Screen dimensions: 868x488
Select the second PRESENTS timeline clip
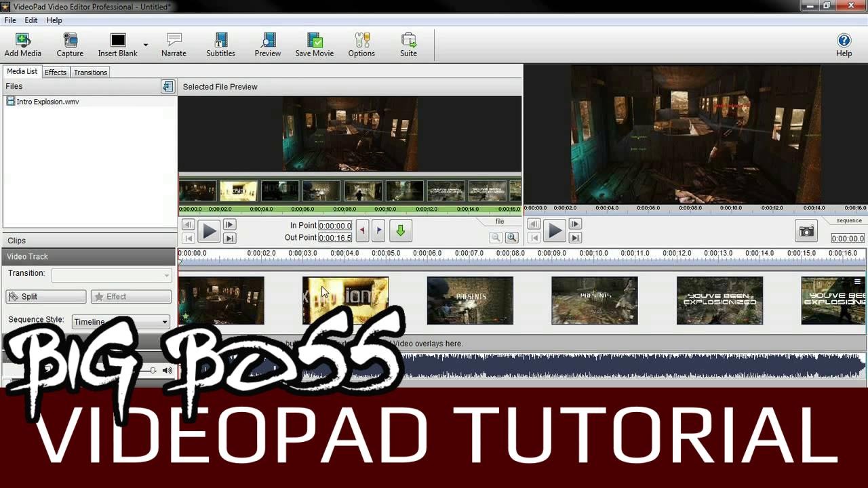[x=595, y=300]
